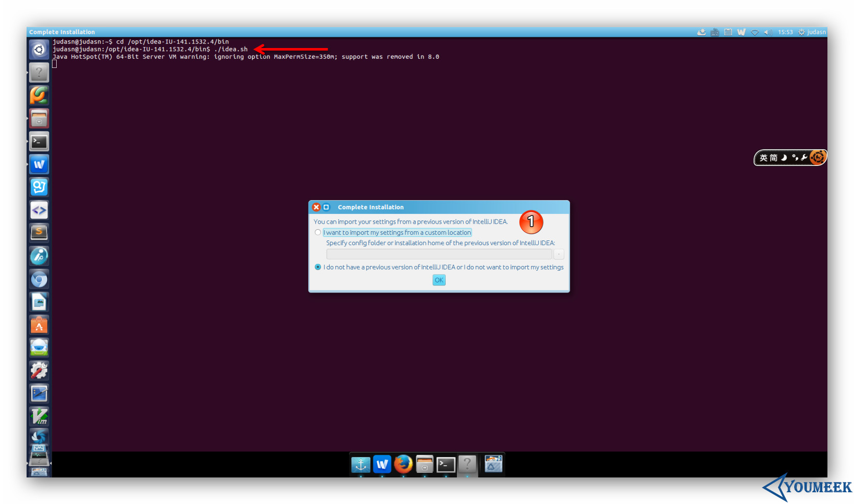This screenshot has width=854, height=504.
Task: Open the sound indicator menu
Action: pyautogui.click(x=768, y=32)
